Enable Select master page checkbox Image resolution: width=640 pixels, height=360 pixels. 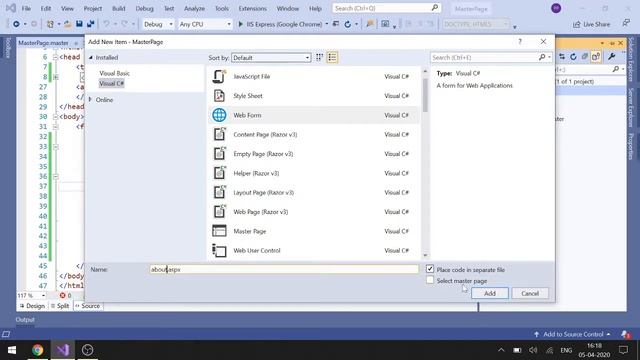[430, 280]
